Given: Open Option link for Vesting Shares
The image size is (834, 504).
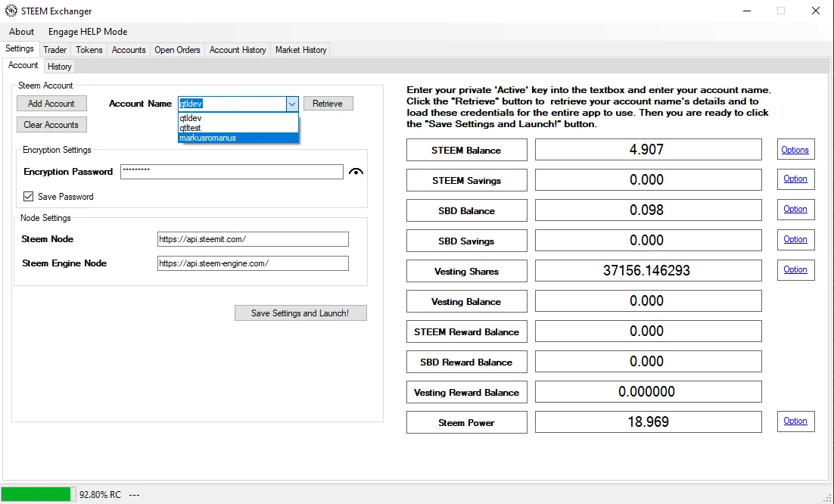Looking at the screenshot, I should tap(795, 270).
